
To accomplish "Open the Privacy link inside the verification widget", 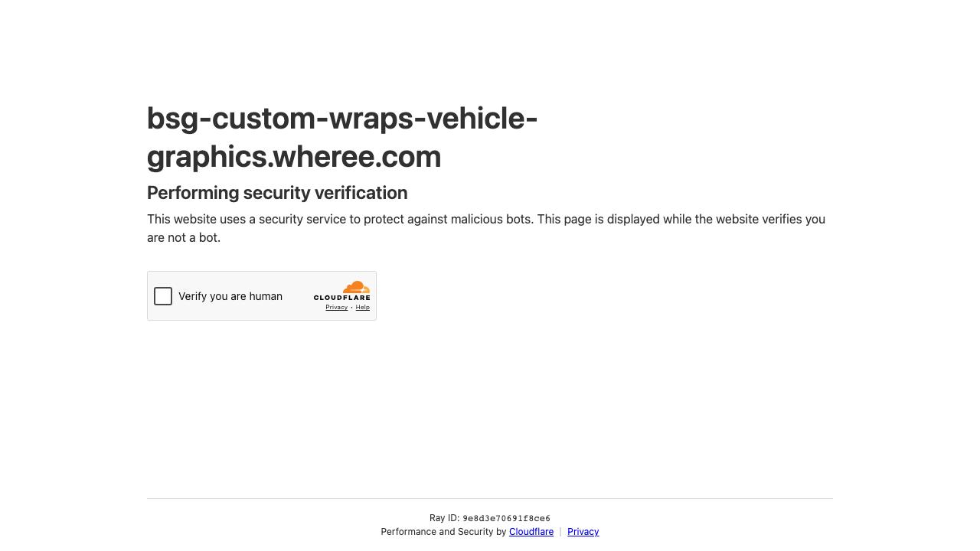I will coord(336,308).
